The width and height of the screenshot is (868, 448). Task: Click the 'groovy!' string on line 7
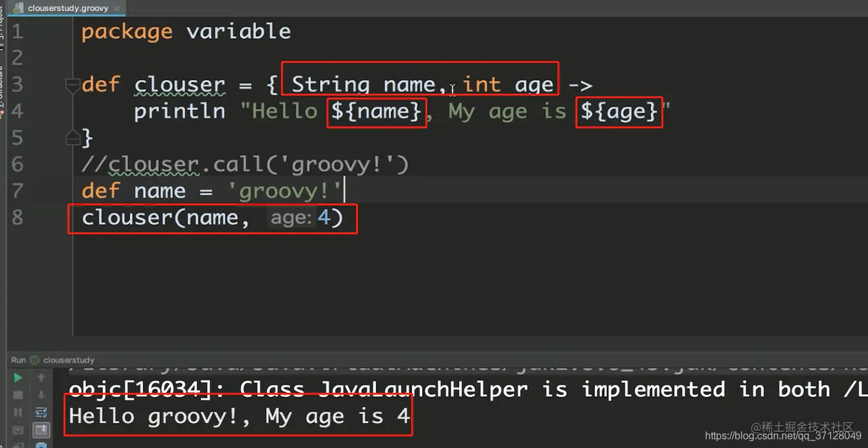click(x=285, y=191)
